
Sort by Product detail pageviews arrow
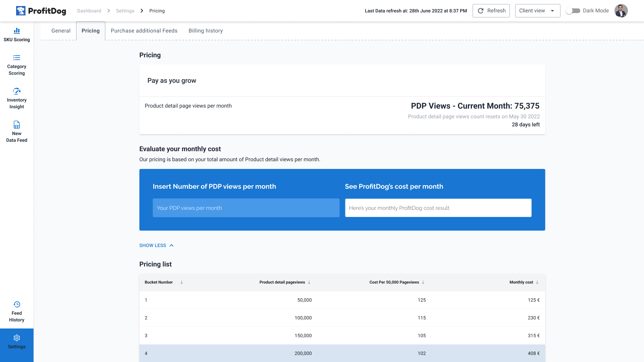(309, 282)
